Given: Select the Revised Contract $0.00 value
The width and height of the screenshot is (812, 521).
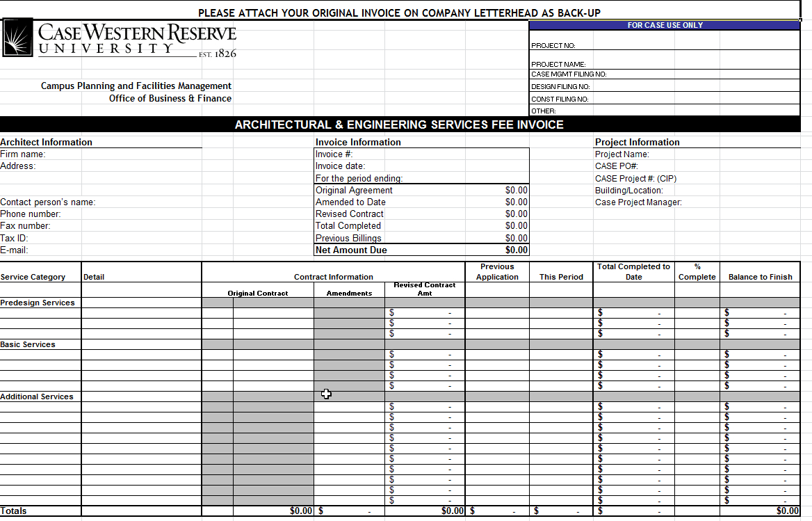Looking at the screenshot, I should click(x=517, y=214).
